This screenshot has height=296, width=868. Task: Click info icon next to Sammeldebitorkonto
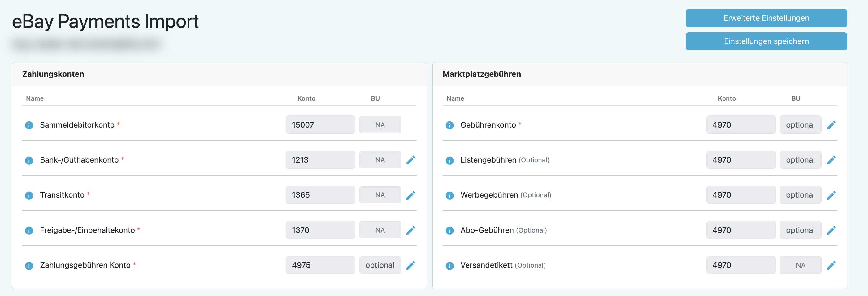[29, 125]
